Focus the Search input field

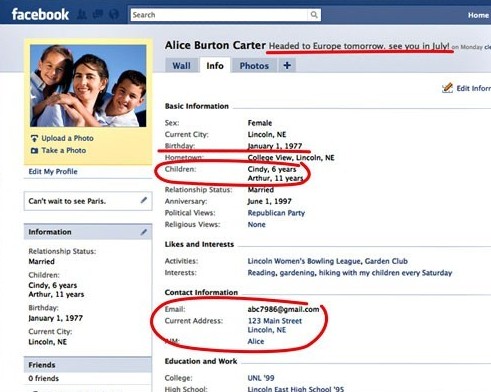(219, 15)
